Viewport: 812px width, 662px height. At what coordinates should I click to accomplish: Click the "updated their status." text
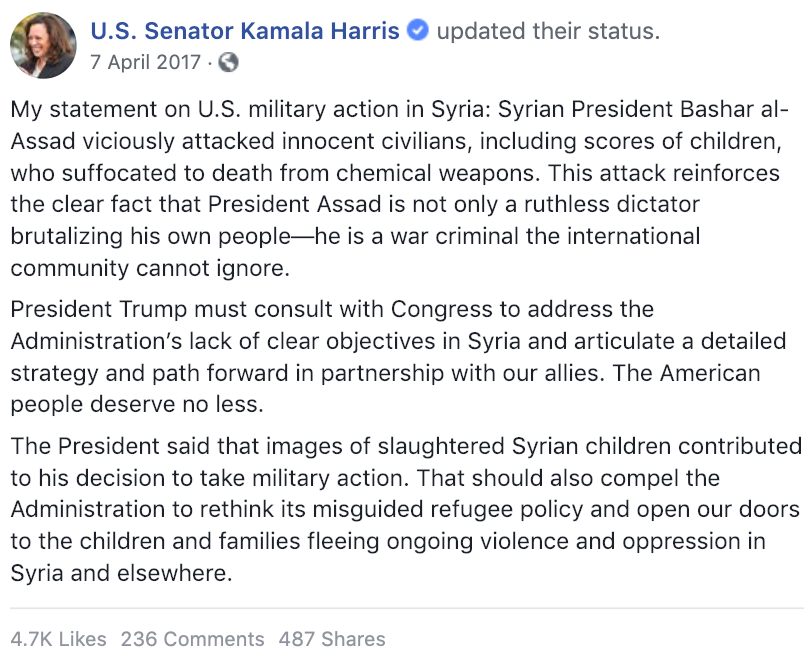click(548, 31)
